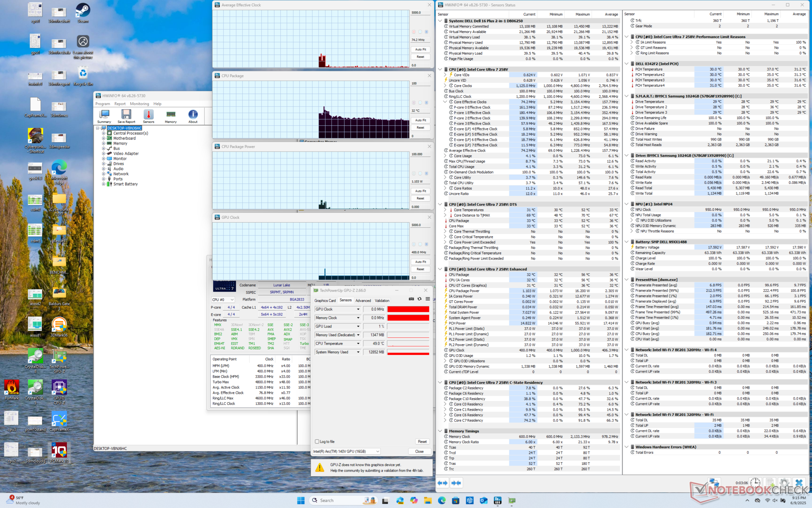Screen dimensions: 812x508
Task: Click Auto Fit in the CPU Package graph
Action: (420, 120)
